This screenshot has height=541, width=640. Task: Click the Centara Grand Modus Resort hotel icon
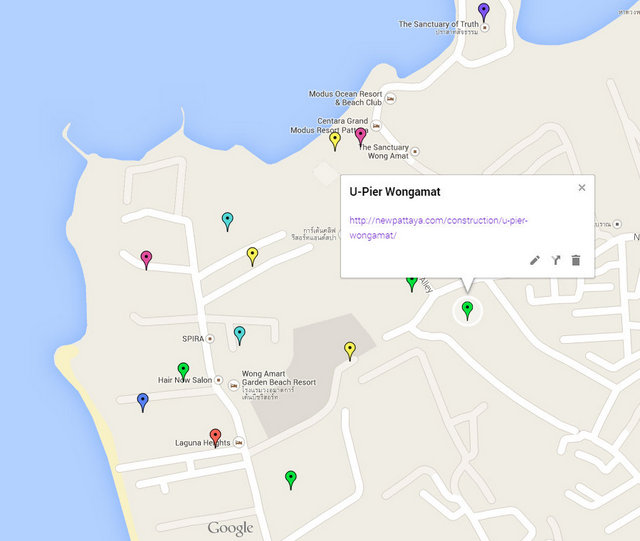(x=376, y=126)
